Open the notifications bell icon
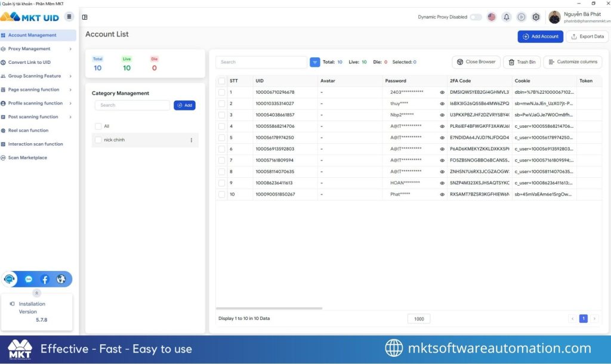 click(506, 17)
